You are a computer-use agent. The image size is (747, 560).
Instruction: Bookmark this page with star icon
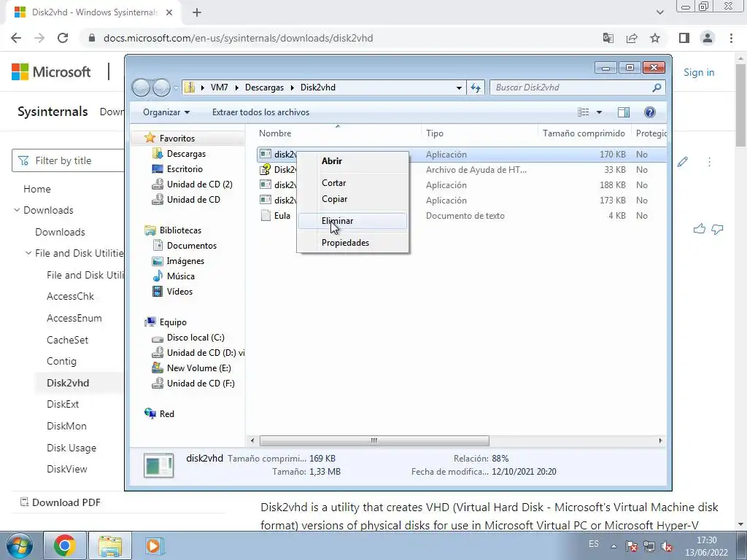pos(655,38)
